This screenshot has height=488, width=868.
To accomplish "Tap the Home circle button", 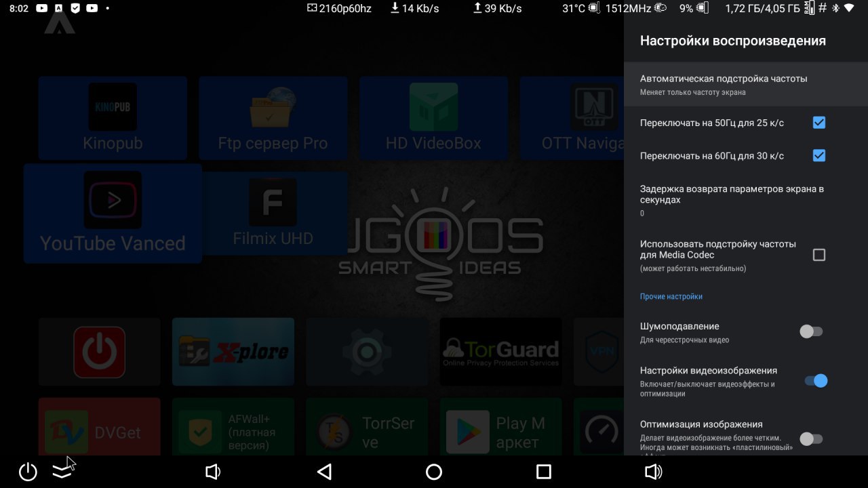I will click(x=434, y=472).
